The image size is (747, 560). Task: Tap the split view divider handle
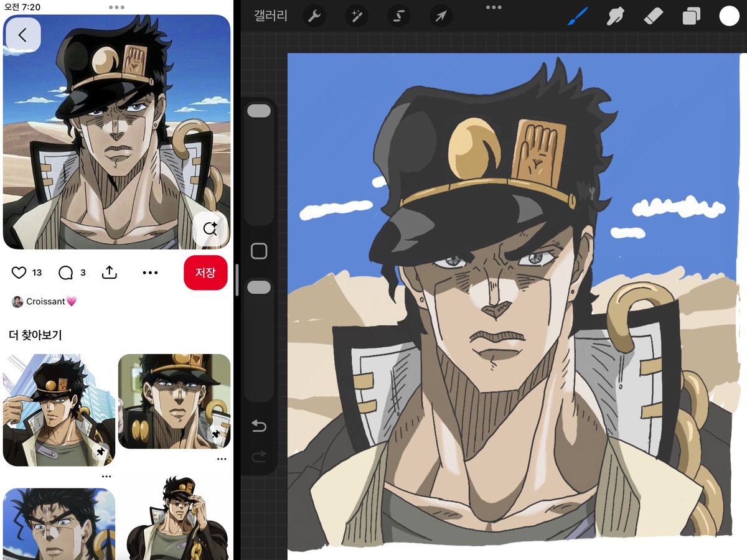pos(237,279)
